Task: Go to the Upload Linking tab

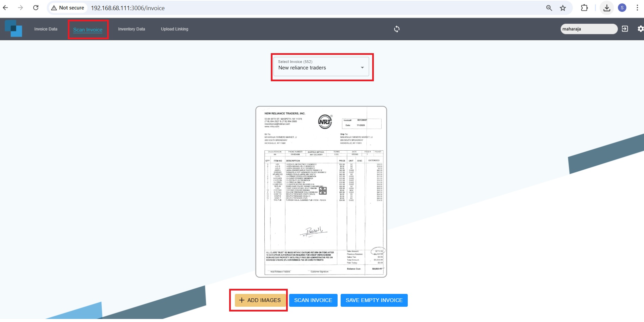Action: tap(175, 29)
